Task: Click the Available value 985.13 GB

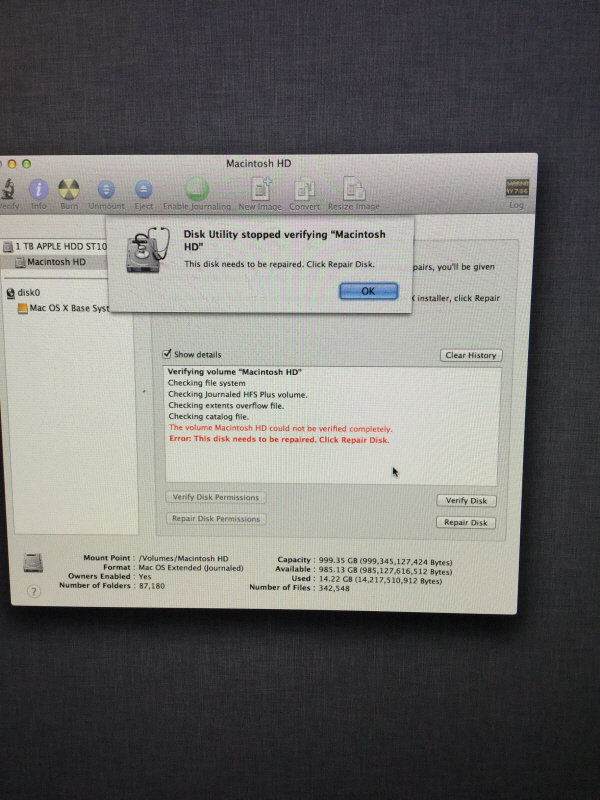Action: pos(385,571)
